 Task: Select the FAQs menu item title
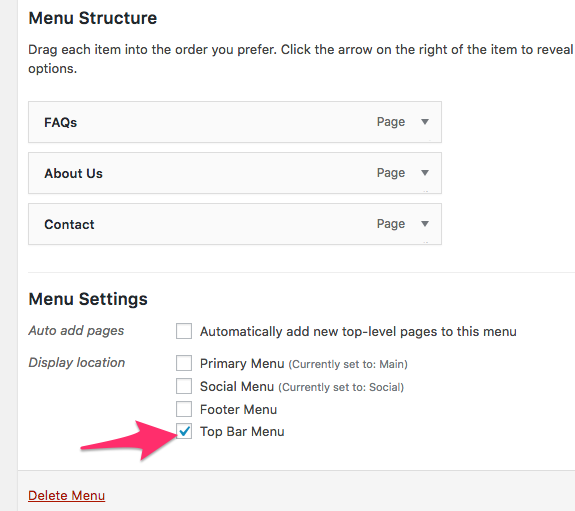pyautogui.click(x=61, y=122)
